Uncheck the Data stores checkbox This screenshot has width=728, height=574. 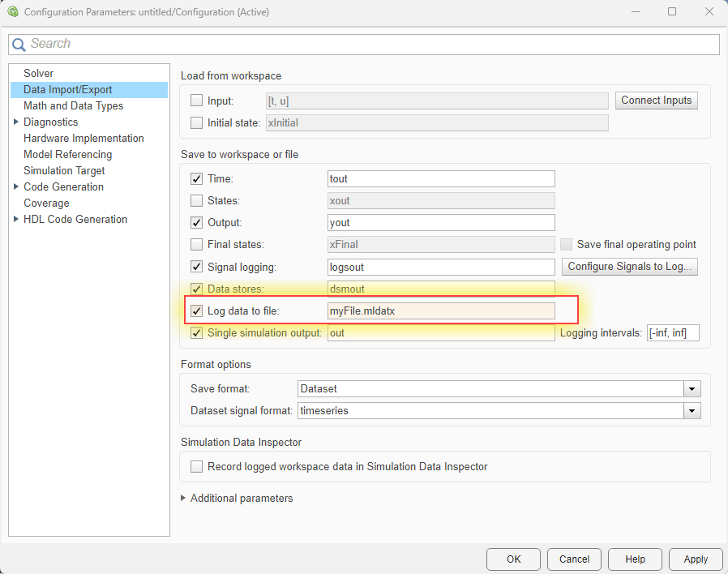click(x=197, y=289)
